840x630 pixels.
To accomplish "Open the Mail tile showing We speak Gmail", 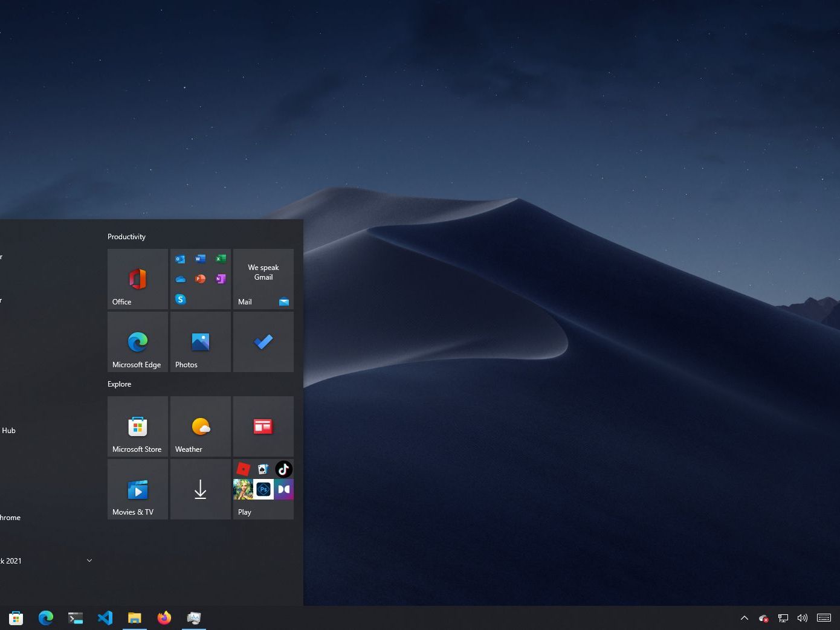I will click(263, 279).
